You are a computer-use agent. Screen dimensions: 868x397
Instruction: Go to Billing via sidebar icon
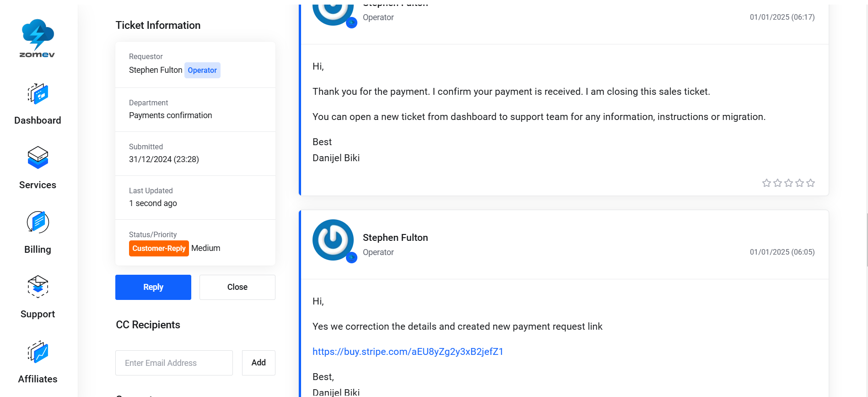38,223
